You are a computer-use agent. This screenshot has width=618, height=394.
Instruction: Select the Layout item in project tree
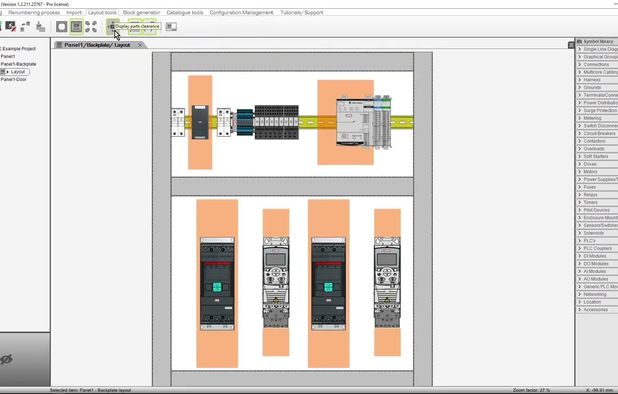coord(18,72)
